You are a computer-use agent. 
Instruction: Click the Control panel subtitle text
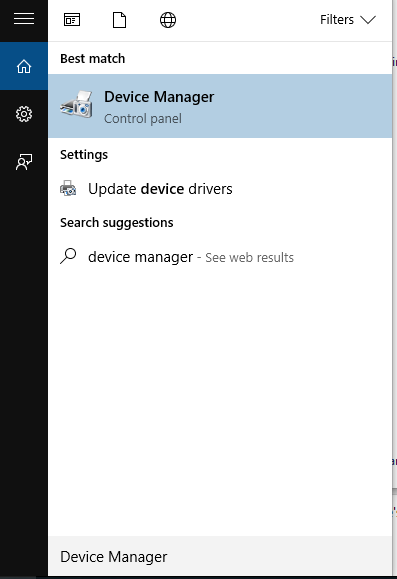[x=143, y=119]
